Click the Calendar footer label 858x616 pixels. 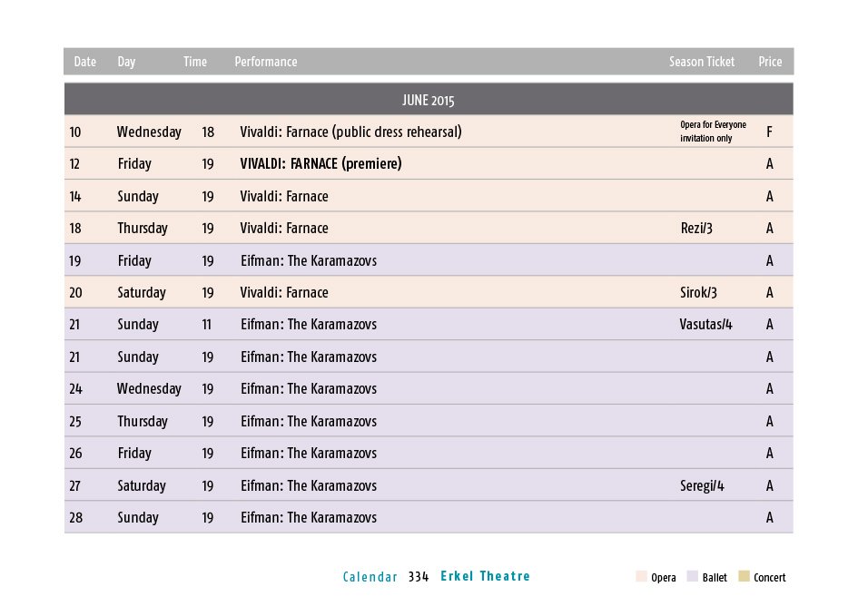370,577
